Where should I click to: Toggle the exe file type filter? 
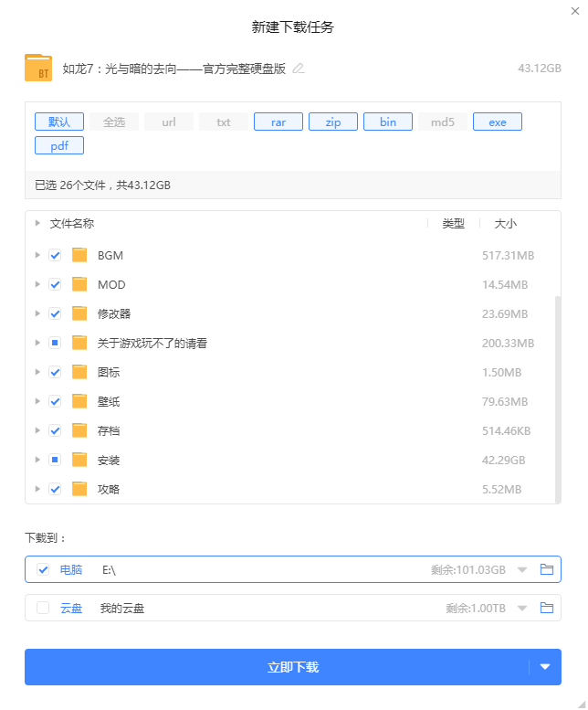tap(497, 122)
